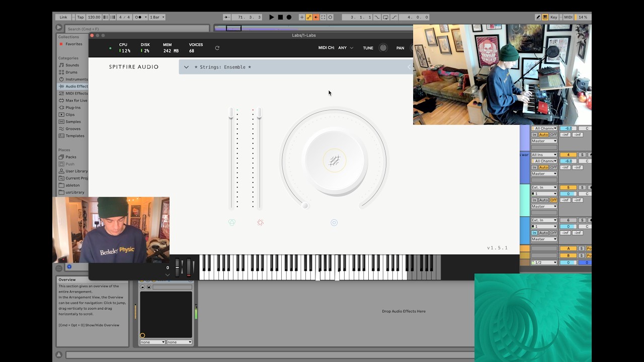Open track 6 Master output dropdown
Viewport: 644px width, 362px height.
point(544,239)
